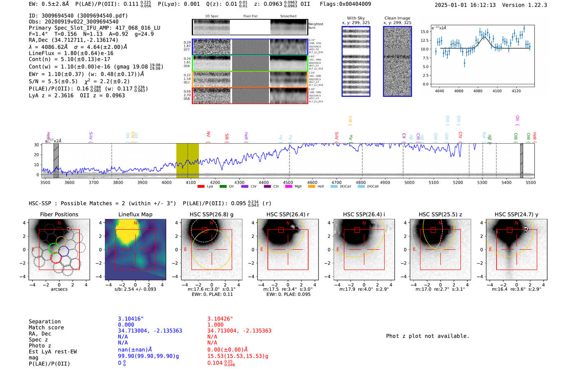Click the s/b: 2.54 +/- 0.093 caption
The height and width of the screenshot is (392, 576).
pyautogui.click(x=135, y=289)
